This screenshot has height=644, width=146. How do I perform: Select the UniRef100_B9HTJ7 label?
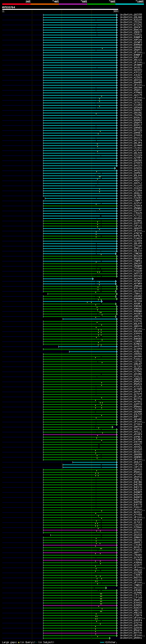pyautogui.click(x=131, y=58)
